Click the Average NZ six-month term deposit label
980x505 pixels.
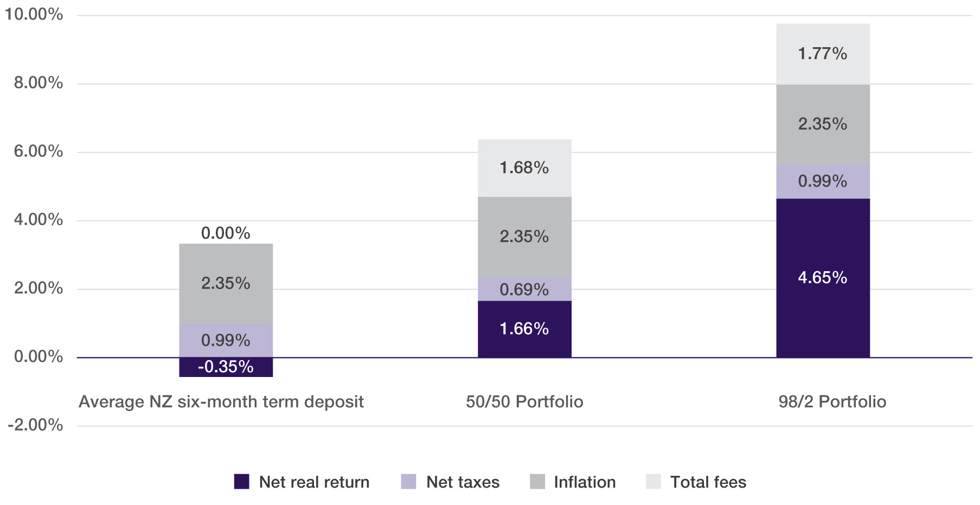(221, 401)
